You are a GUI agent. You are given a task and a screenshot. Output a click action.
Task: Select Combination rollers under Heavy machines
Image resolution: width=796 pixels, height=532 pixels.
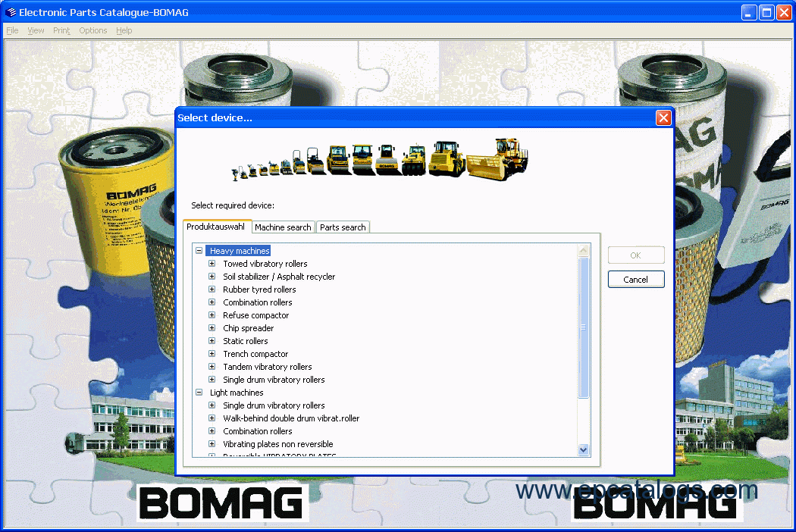tap(258, 302)
